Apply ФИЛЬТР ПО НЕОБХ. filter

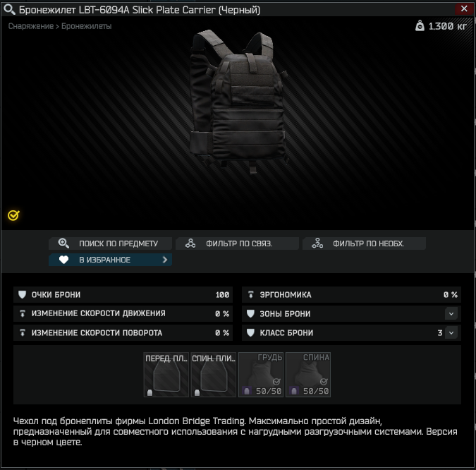[x=365, y=243]
